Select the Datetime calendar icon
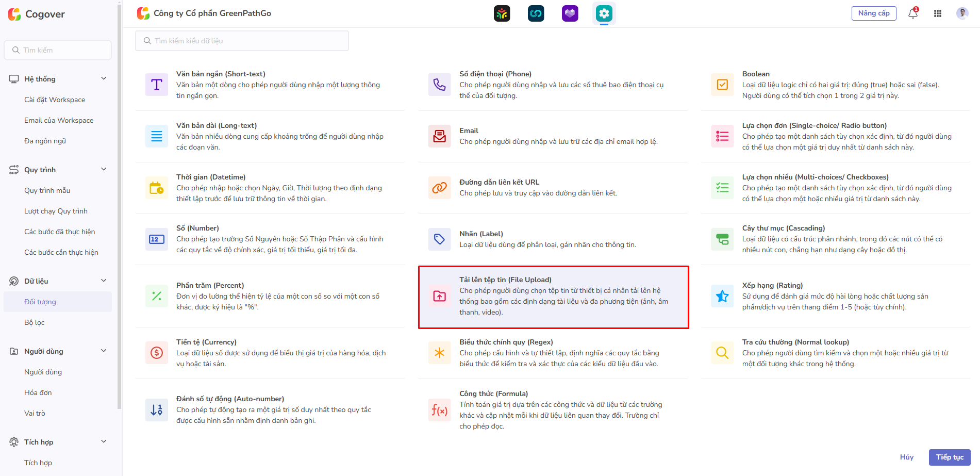This screenshot has height=476, width=980. [x=156, y=188]
